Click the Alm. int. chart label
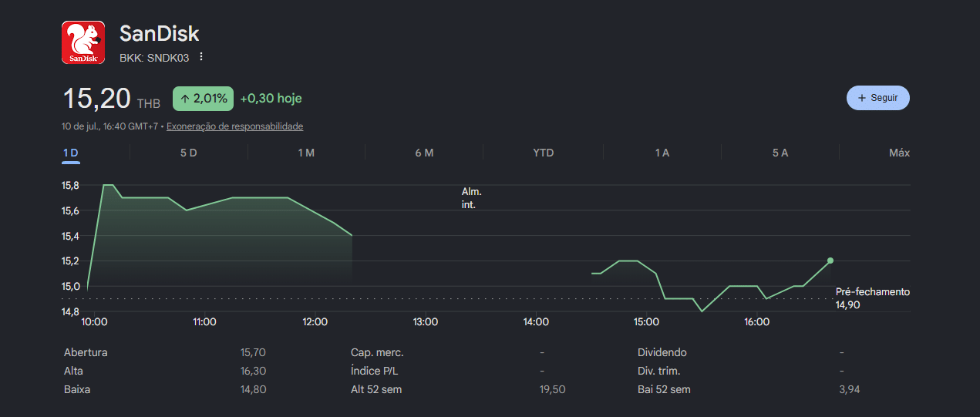Image resolution: width=980 pixels, height=417 pixels. [472, 198]
